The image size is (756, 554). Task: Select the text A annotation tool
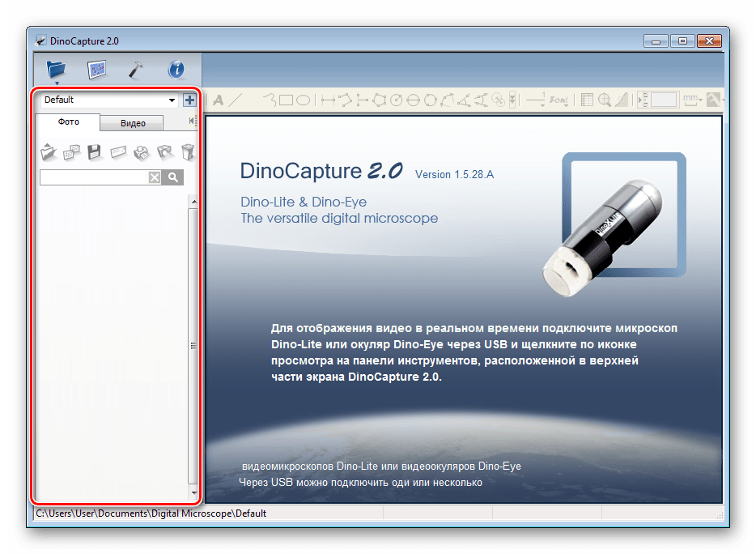[x=219, y=100]
